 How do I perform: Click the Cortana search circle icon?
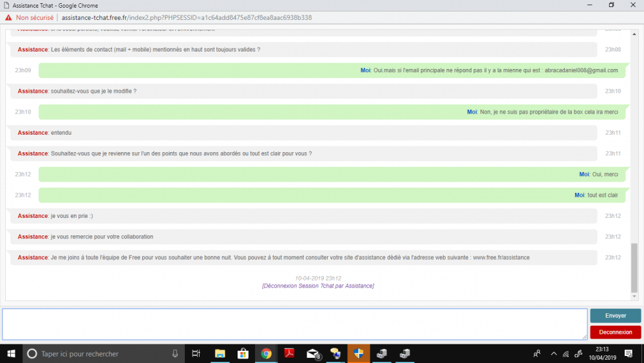point(32,353)
